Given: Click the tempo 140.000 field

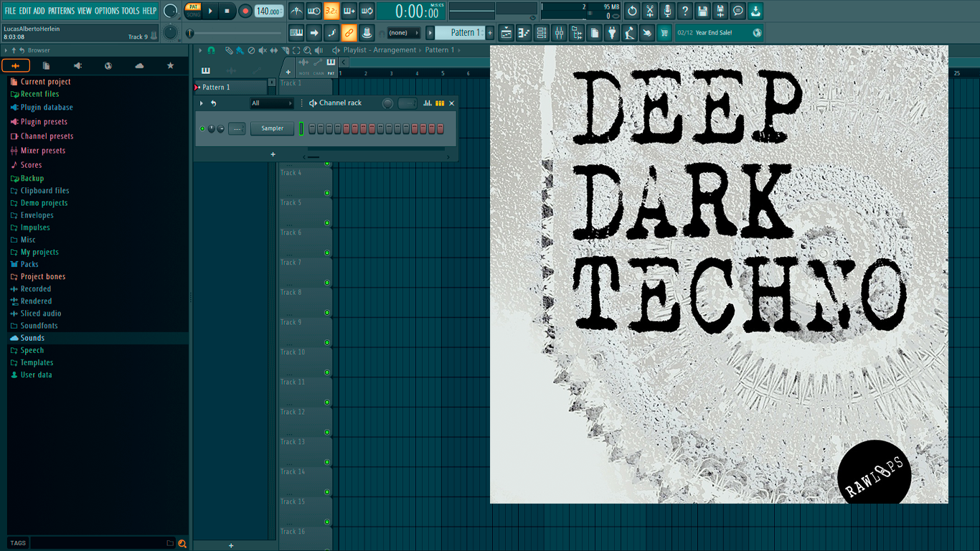Looking at the screenshot, I should [269, 11].
